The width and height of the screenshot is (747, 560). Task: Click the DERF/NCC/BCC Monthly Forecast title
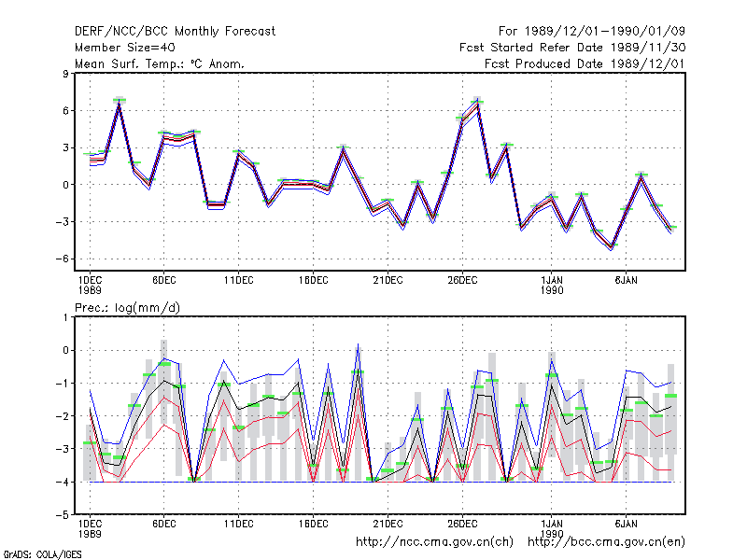(175, 32)
